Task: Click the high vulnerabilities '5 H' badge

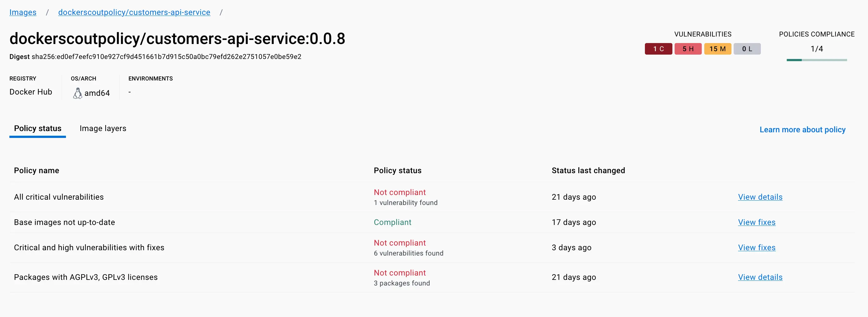Action: 688,49
